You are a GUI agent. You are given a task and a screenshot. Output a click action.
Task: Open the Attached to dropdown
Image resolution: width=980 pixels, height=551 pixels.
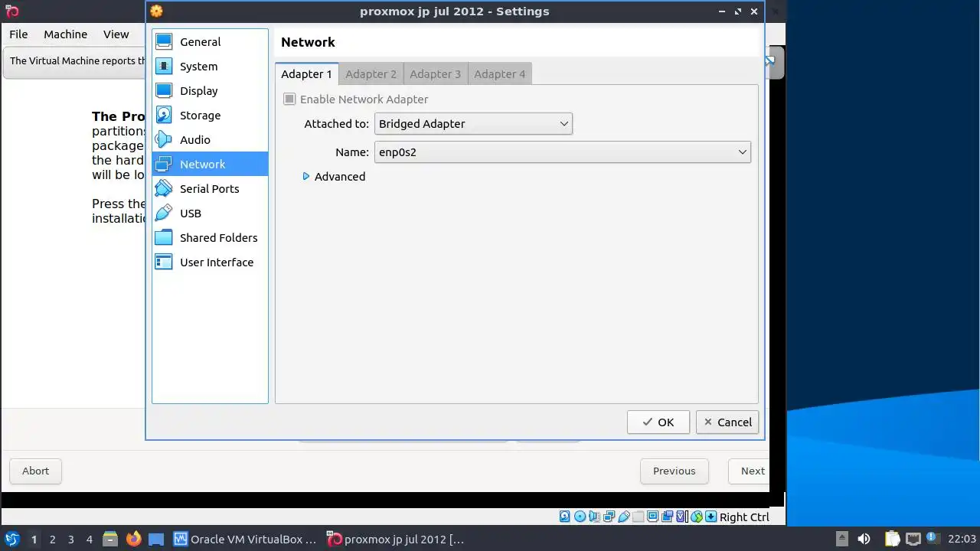coord(473,124)
